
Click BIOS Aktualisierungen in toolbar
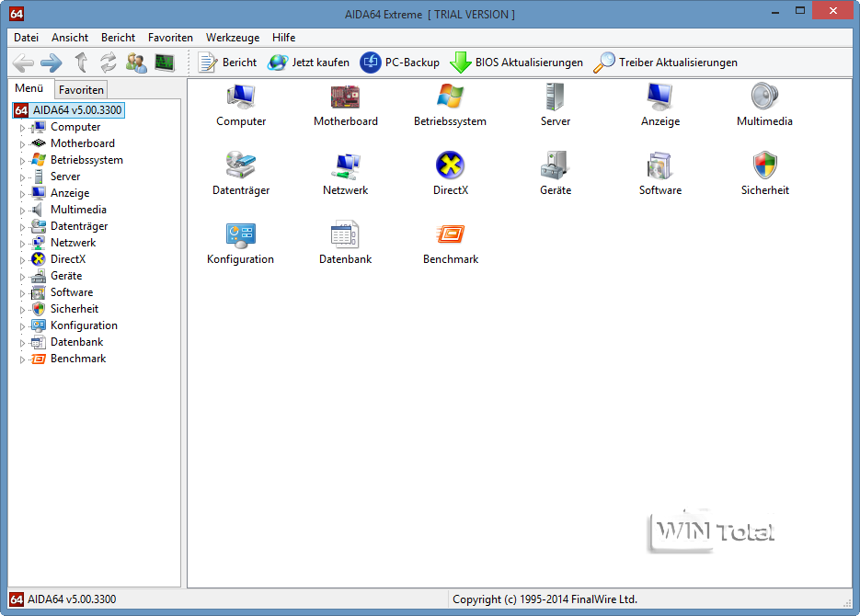point(517,63)
